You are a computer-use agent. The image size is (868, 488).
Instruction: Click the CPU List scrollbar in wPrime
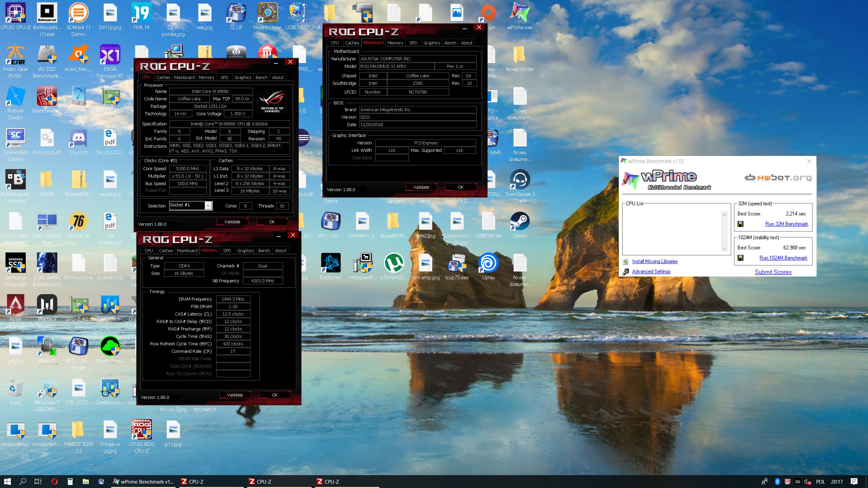724,231
